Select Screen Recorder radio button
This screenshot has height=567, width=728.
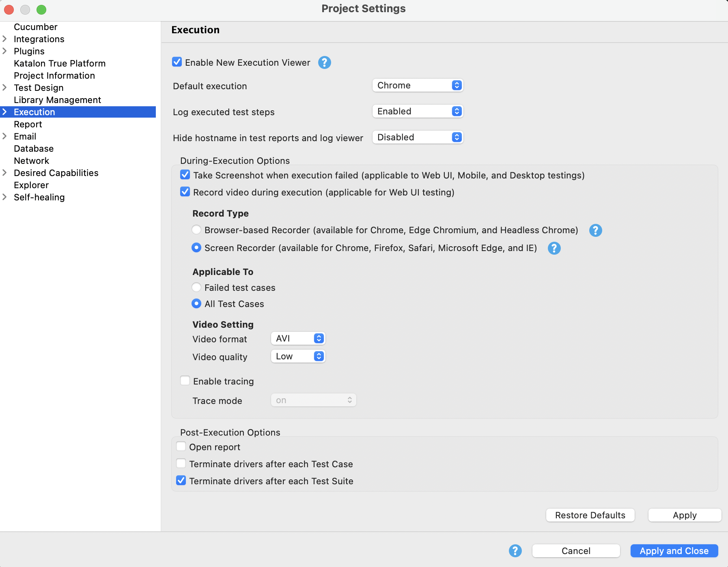tap(196, 248)
